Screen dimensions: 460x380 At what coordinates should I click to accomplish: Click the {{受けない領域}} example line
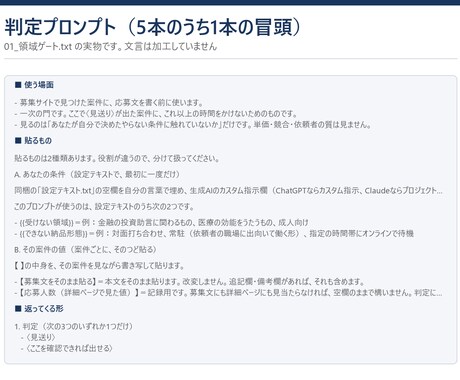click(x=161, y=222)
